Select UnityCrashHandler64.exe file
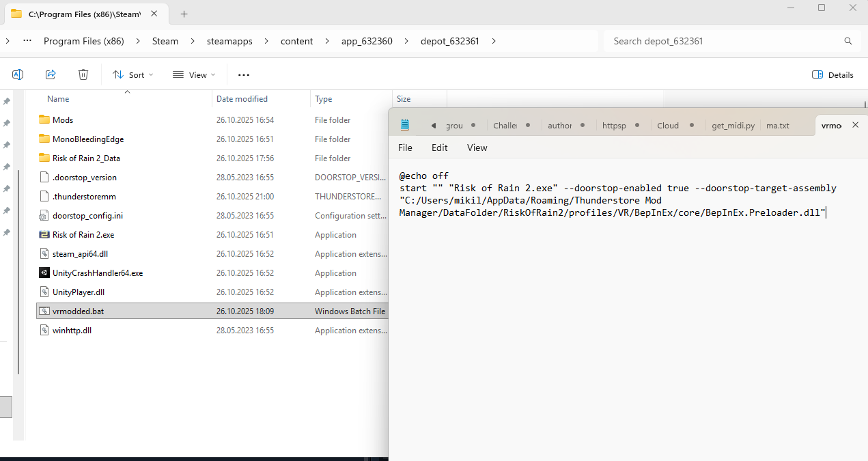The width and height of the screenshot is (868, 461). pyautogui.click(x=98, y=273)
